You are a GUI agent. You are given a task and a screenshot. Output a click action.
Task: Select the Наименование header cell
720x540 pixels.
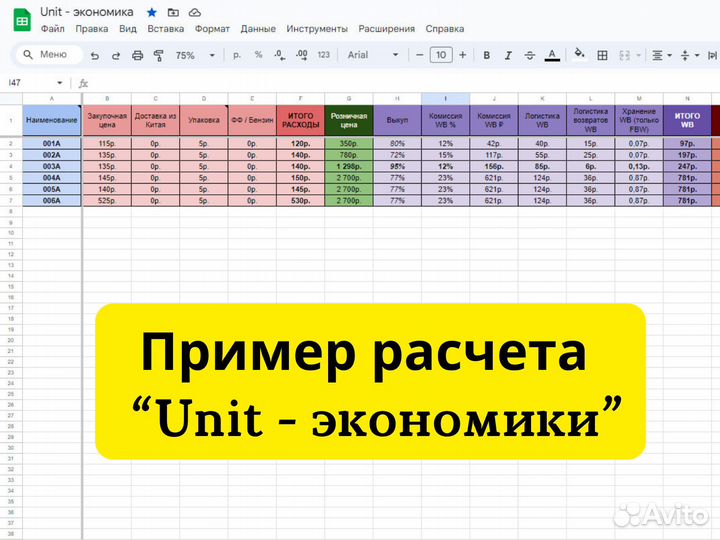pos(51,120)
